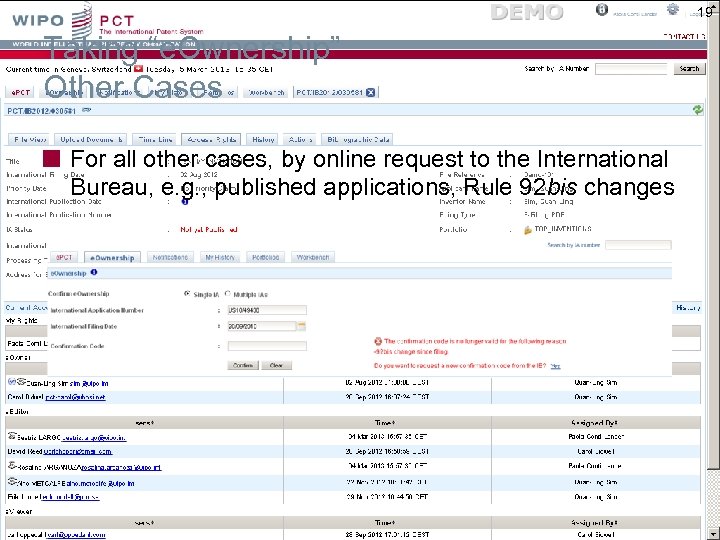
Task: Click the info icon beside the DEMO label
Action: click(602, 10)
